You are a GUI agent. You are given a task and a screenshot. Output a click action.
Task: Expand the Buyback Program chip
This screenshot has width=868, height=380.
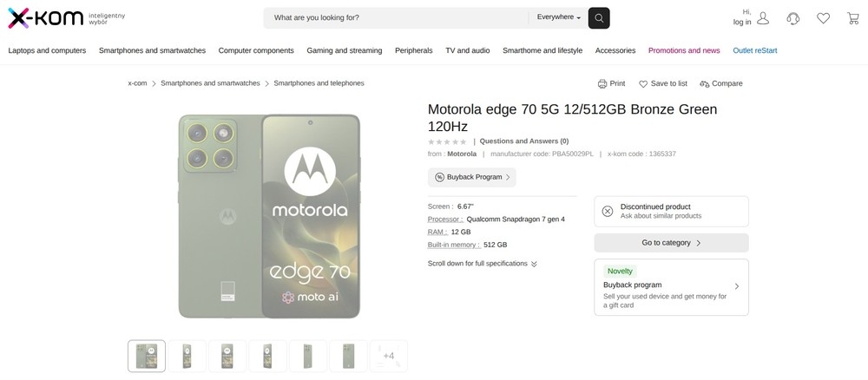tap(472, 177)
